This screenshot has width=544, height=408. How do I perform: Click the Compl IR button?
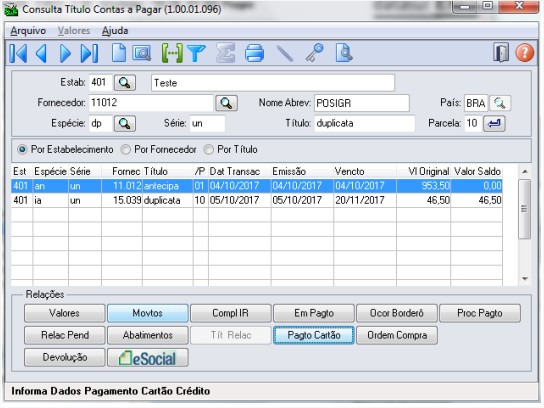(231, 313)
